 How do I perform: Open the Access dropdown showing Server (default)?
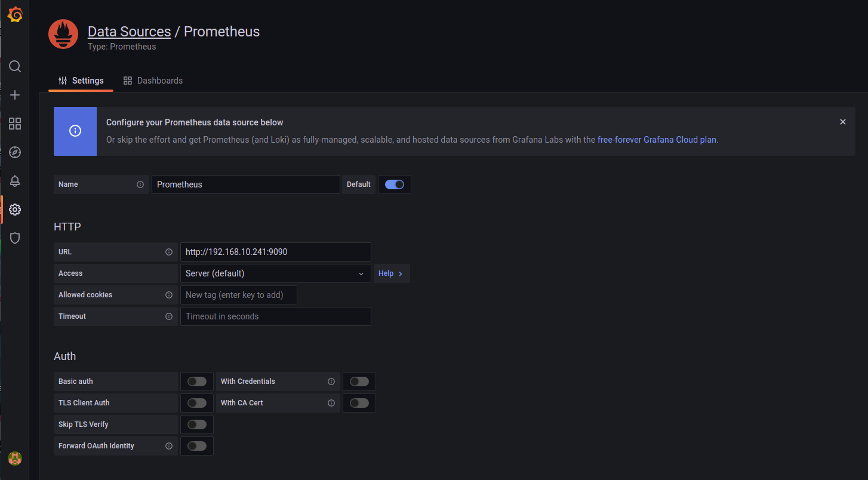coord(276,273)
